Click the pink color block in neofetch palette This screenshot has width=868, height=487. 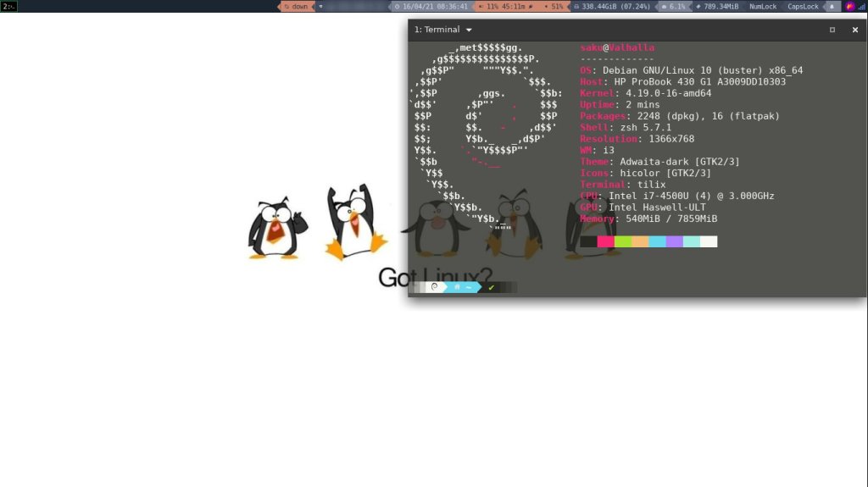coord(605,241)
